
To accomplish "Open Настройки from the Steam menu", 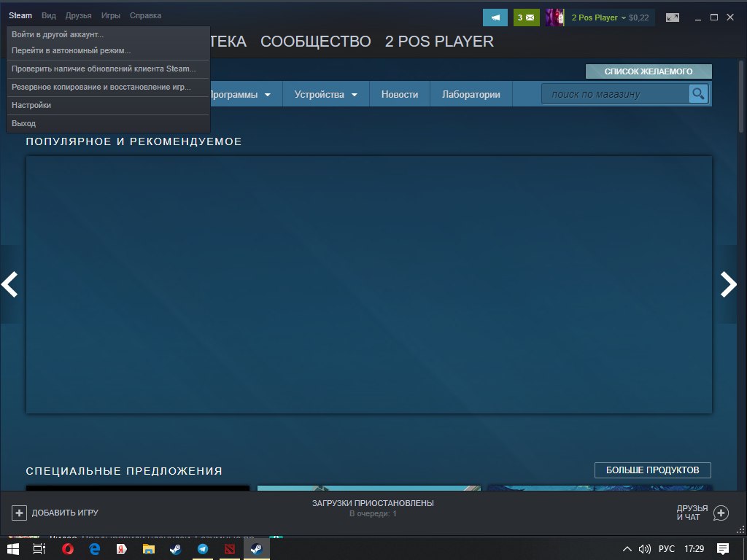I will click(108, 105).
